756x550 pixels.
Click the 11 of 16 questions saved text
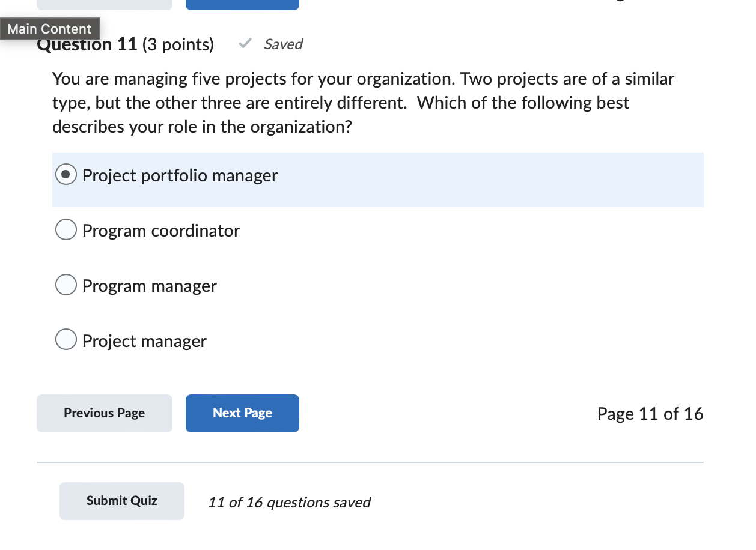pos(289,502)
